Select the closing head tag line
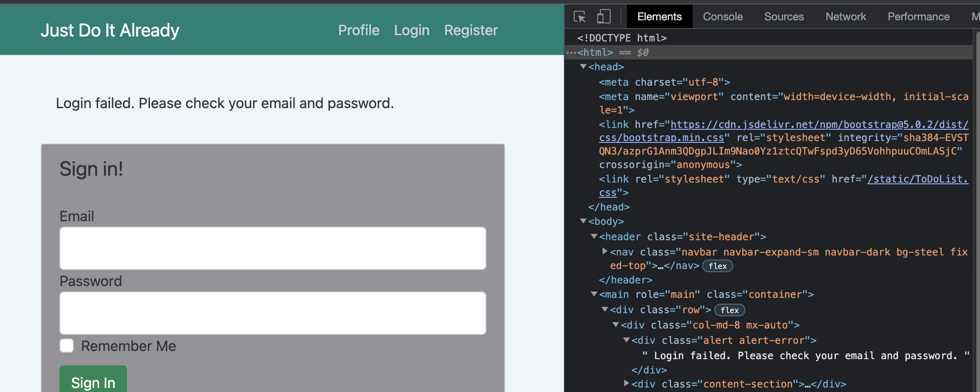The image size is (980, 392). pyautogui.click(x=609, y=207)
